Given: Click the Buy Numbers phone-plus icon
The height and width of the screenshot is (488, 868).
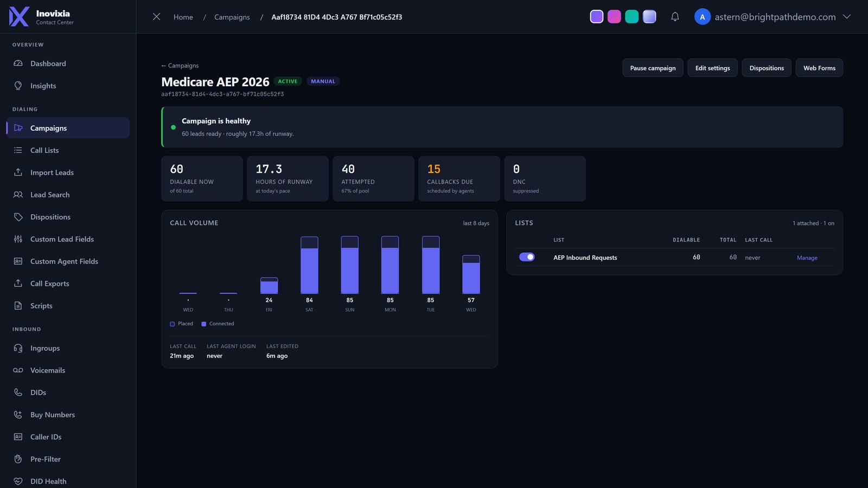Looking at the screenshot, I should [18, 415].
